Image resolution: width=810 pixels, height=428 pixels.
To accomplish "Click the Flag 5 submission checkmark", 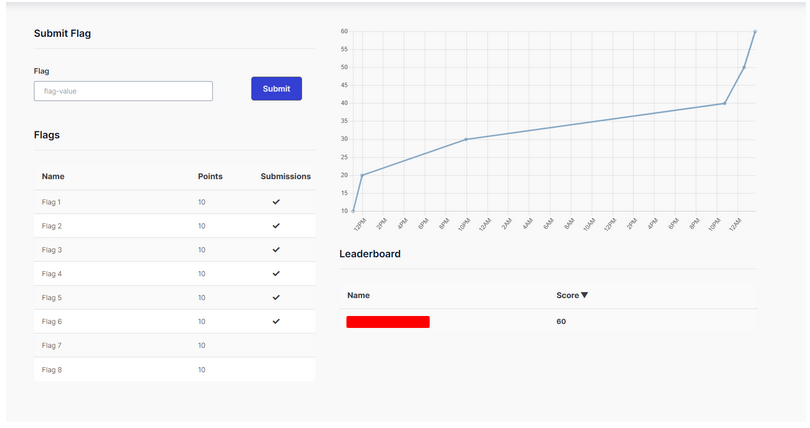I will click(x=276, y=298).
